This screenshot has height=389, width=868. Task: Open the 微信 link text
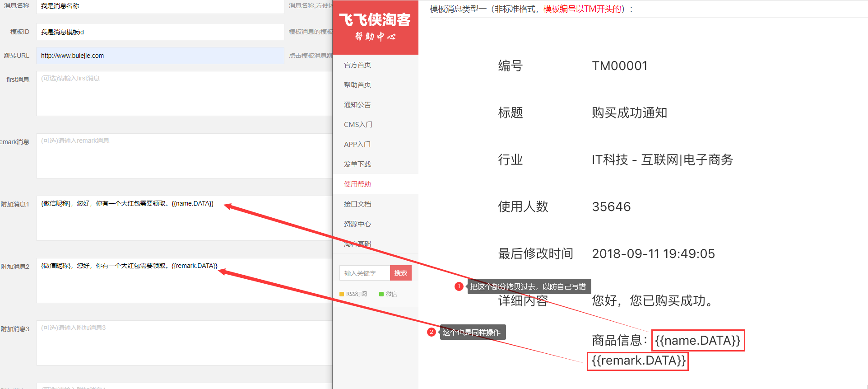(x=391, y=294)
